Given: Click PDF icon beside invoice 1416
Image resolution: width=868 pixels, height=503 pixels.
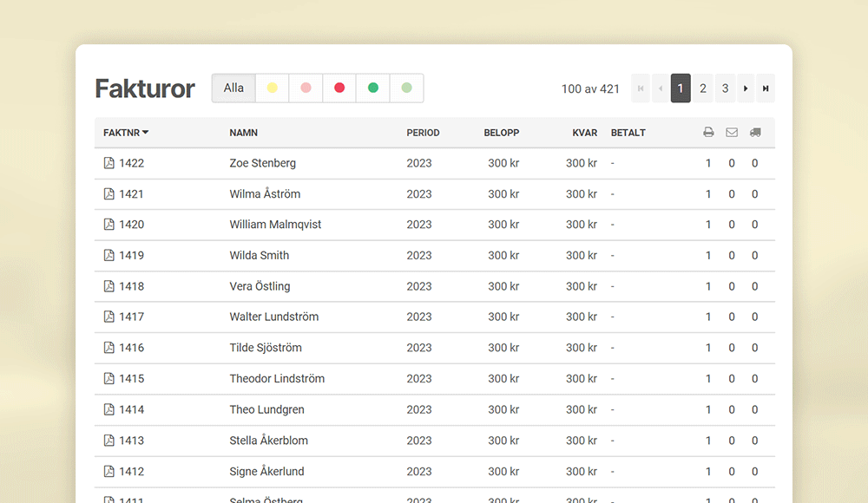Looking at the screenshot, I should tap(109, 348).
